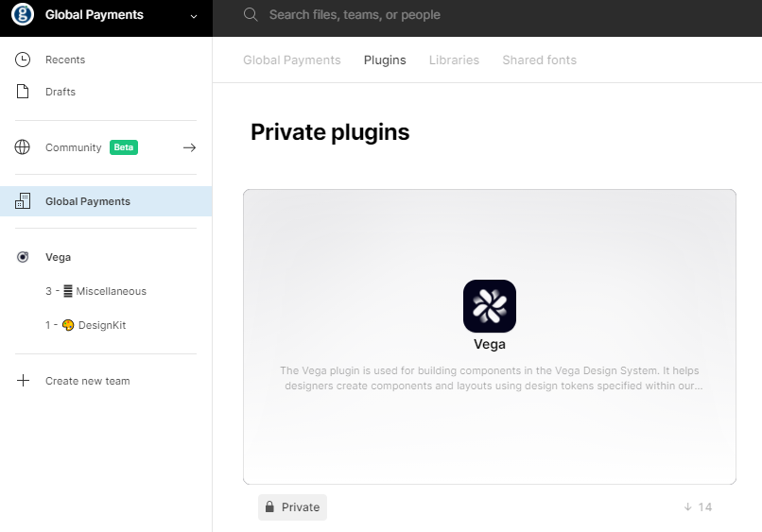This screenshot has height=532, width=762.
Task: Click Create new team
Action: 88,381
